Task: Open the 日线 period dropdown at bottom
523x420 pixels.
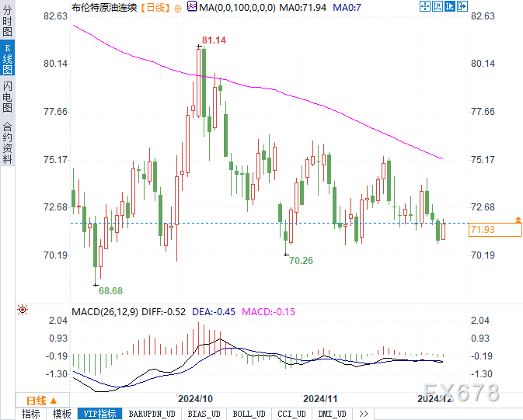Action: coord(42,400)
